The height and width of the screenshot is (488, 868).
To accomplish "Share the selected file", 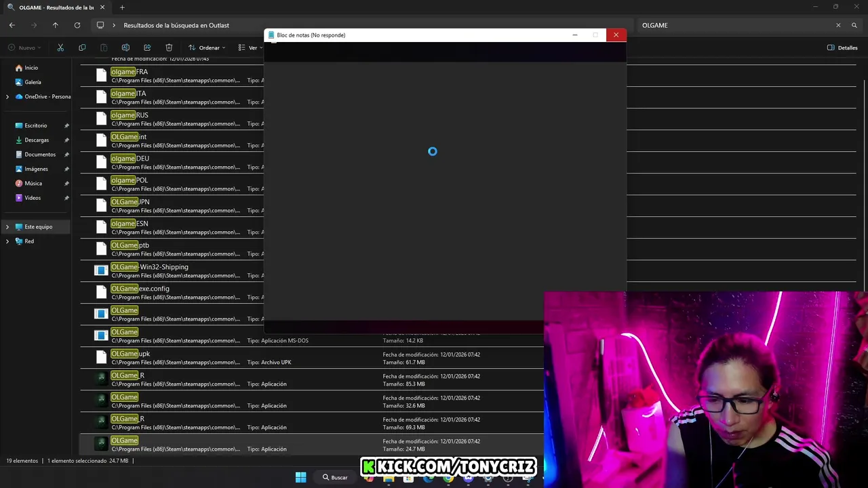I will click(x=147, y=47).
